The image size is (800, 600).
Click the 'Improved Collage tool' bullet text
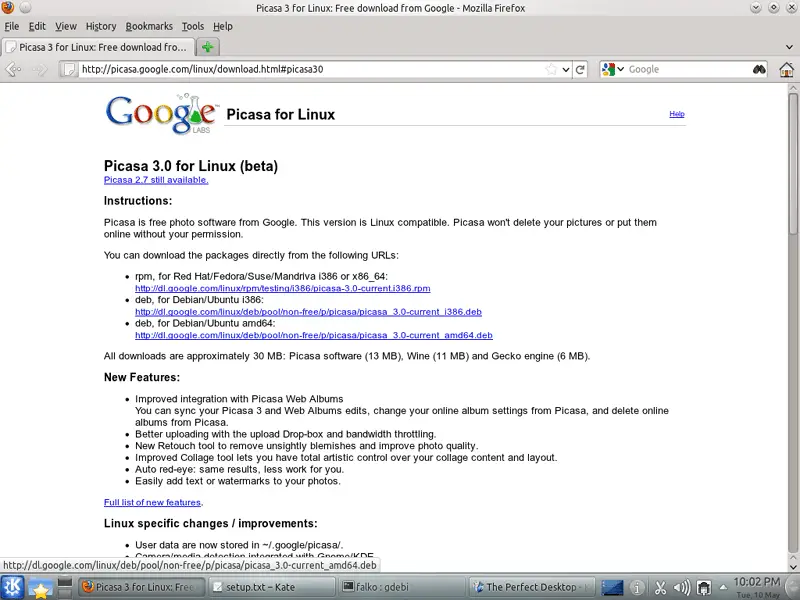pos(346,458)
